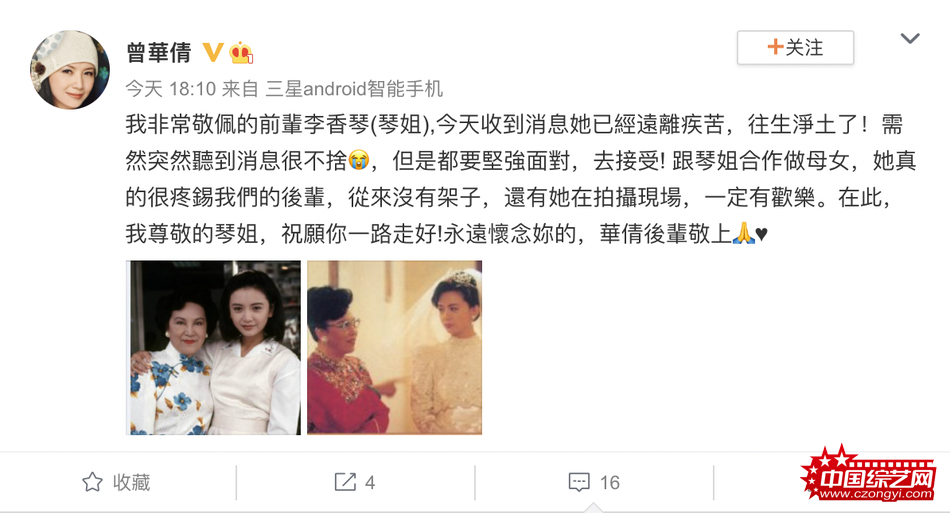Click the black heart emoji

point(762,234)
